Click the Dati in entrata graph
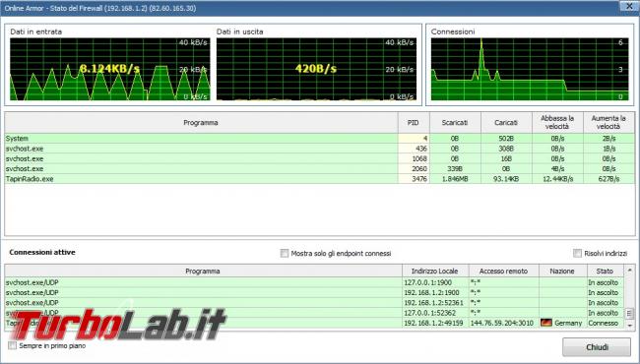 click(110, 69)
